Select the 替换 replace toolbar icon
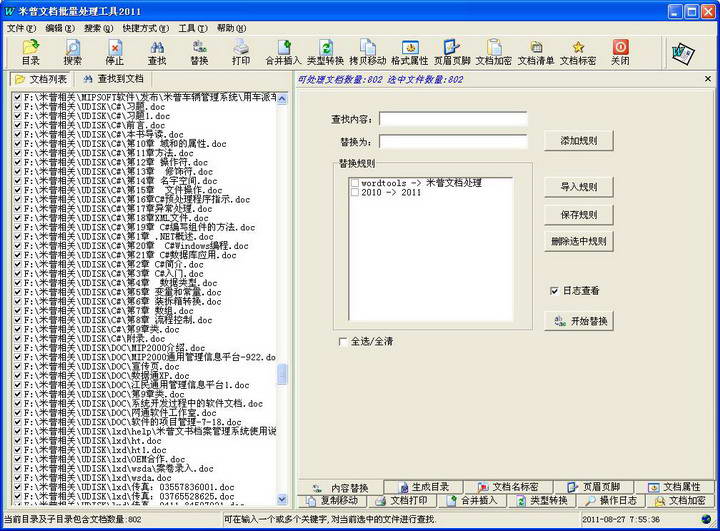Viewport: 720px width, 531px height. point(199,52)
